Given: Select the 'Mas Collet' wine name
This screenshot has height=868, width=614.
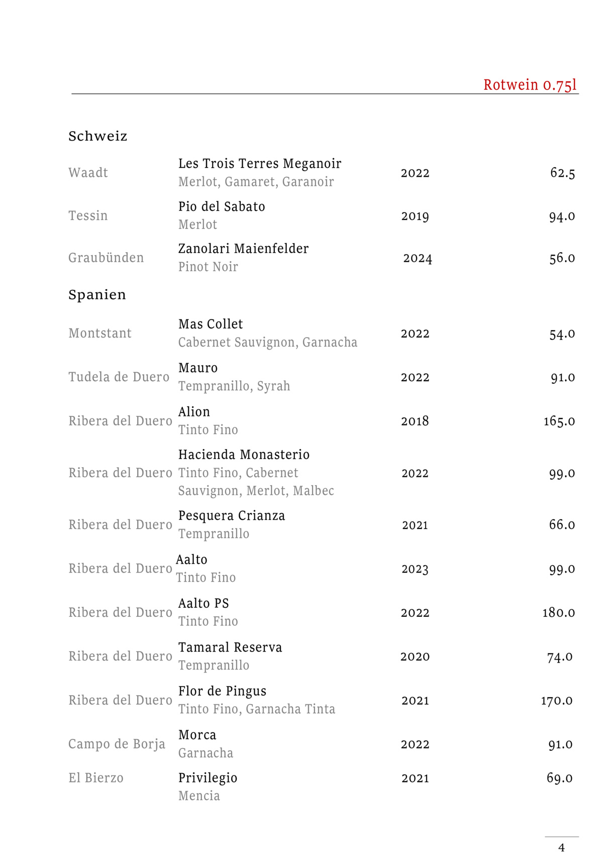Looking at the screenshot, I should point(211,324).
